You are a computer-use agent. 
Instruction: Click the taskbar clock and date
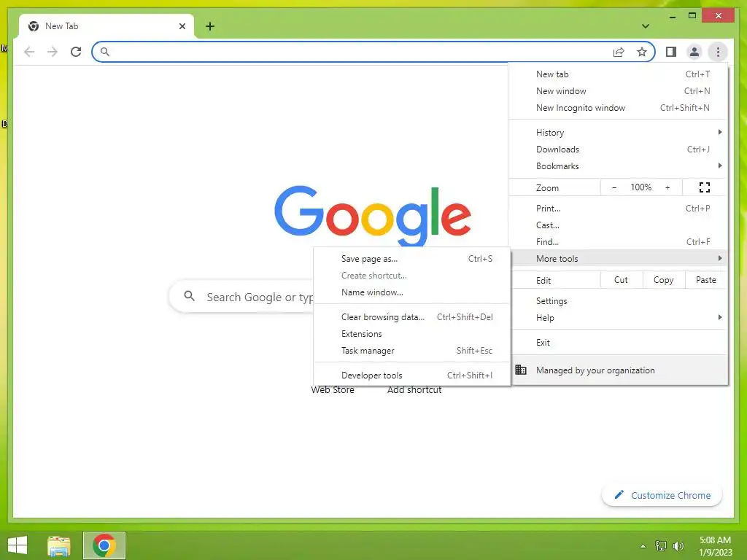[715, 545]
